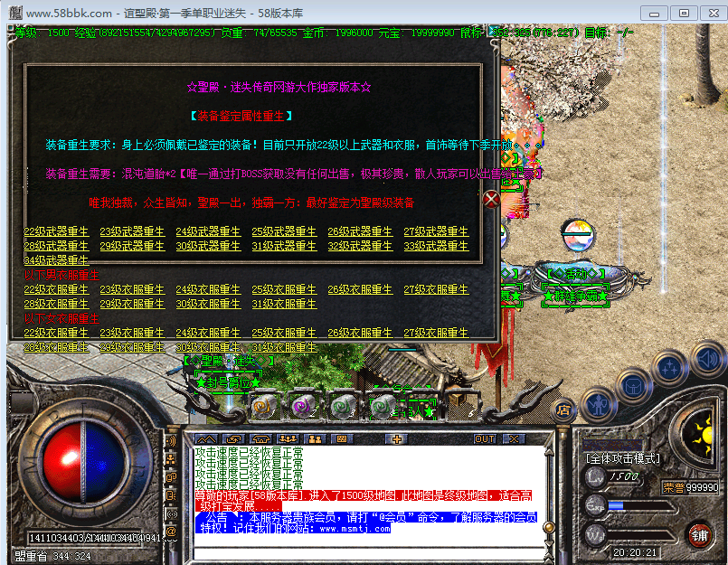The height and width of the screenshot is (565, 728).
Task: Click the X button in chat toolbar
Action: coord(514,439)
